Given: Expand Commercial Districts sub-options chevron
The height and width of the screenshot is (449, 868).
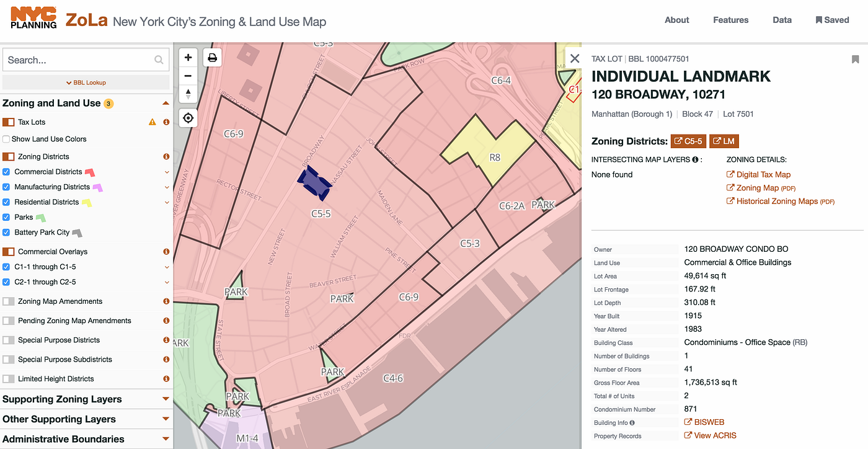Looking at the screenshot, I should coord(167,172).
